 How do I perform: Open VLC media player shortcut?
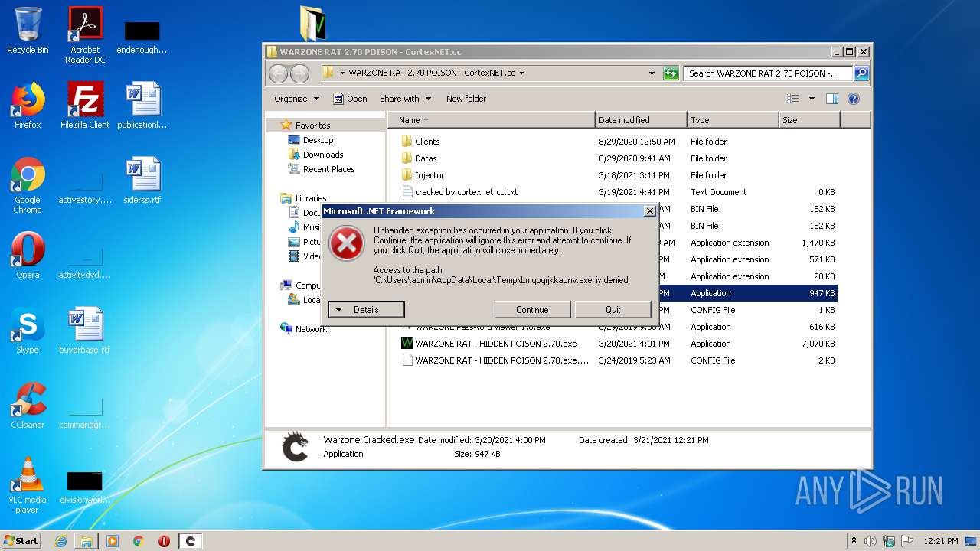tap(28, 485)
